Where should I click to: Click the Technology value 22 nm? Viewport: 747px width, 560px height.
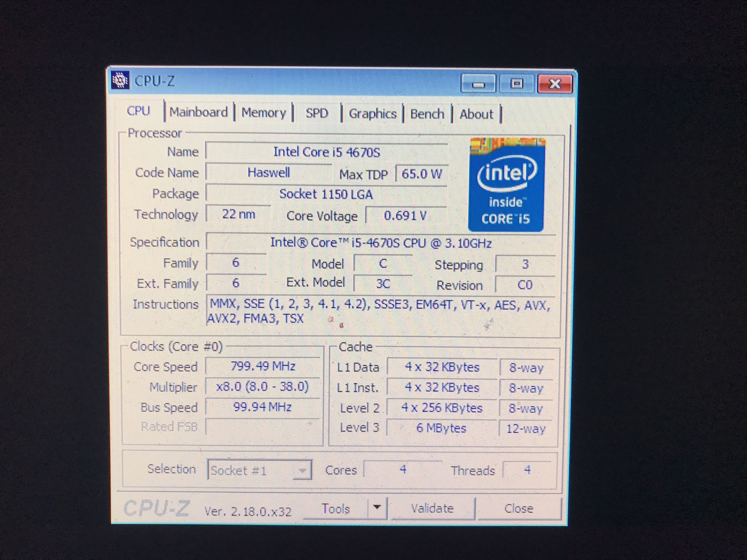click(x=239, y=214)
